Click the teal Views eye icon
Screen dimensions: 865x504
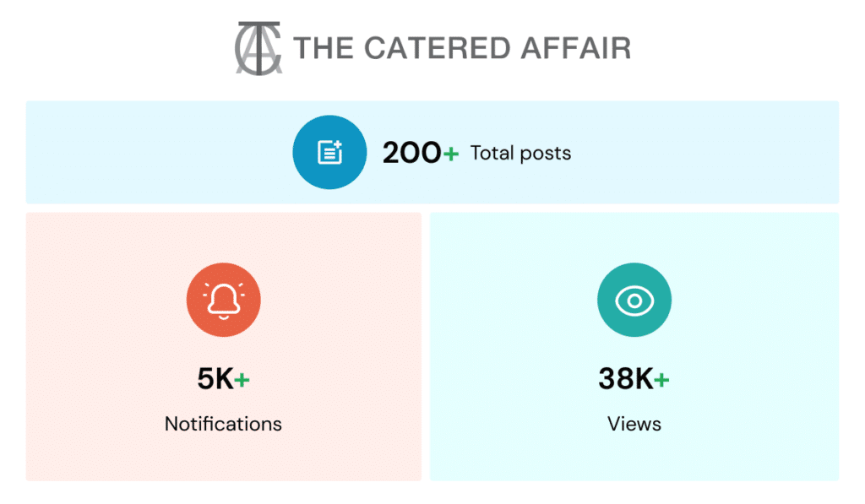click(634, 300)
